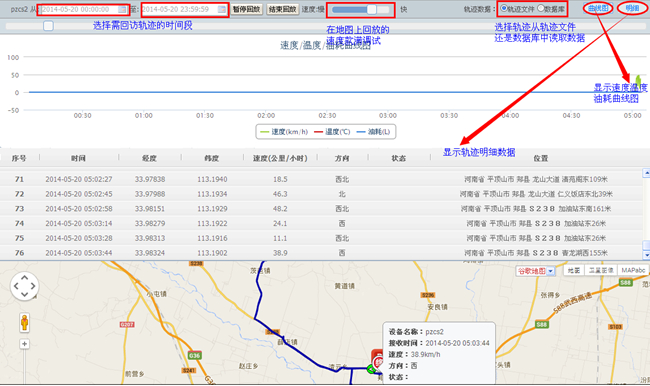
Task: Click the 油耗(L) legend entry
Action: click(373, 132)
